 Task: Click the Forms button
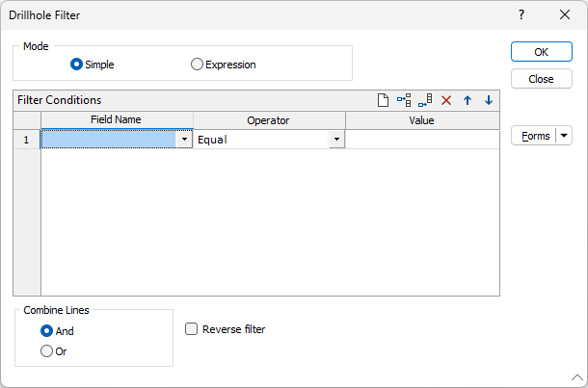click(534, 136)
